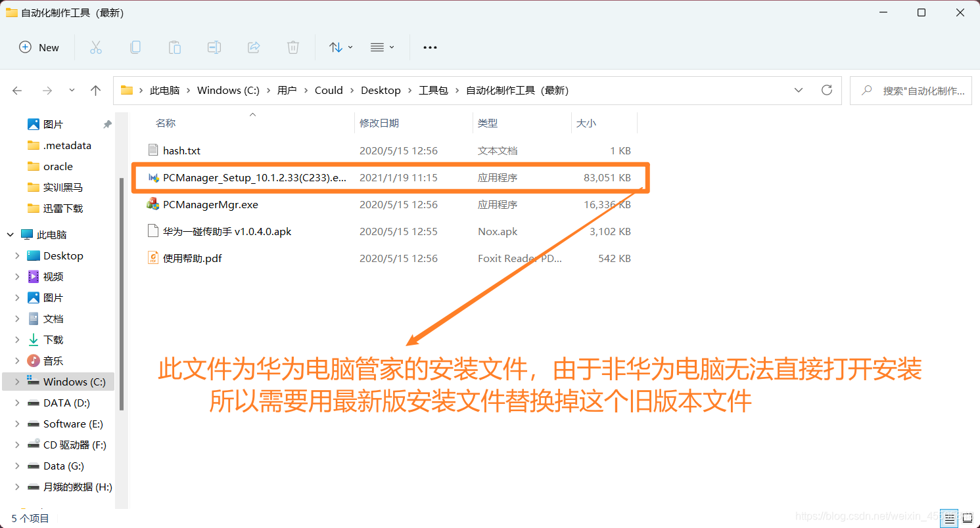
Task: Expand Desktop node in sidebar
Action: 17,255
